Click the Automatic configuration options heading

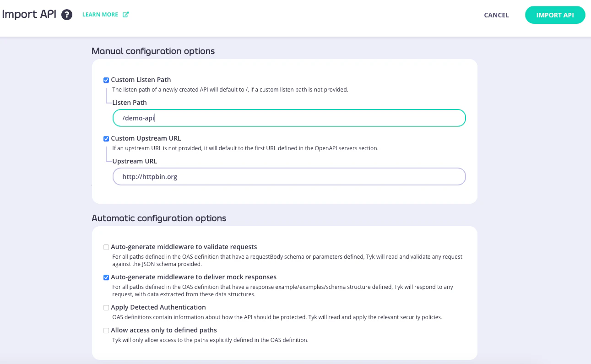159,218
